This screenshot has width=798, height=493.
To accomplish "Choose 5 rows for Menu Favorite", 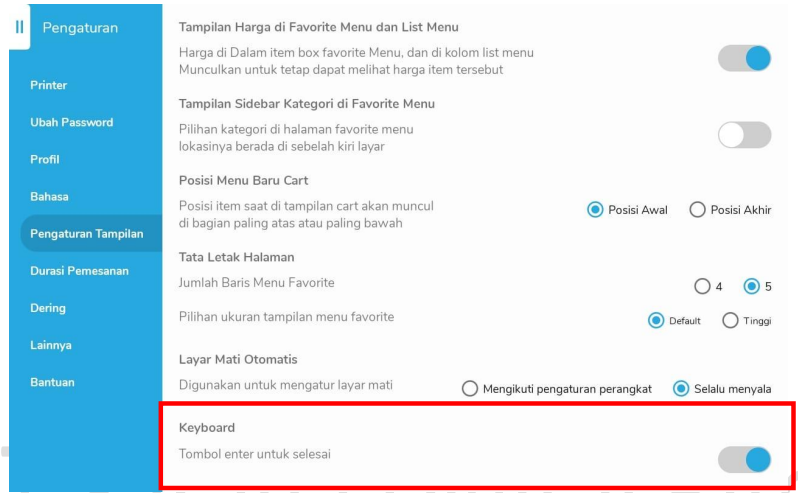I will (752, 287).
